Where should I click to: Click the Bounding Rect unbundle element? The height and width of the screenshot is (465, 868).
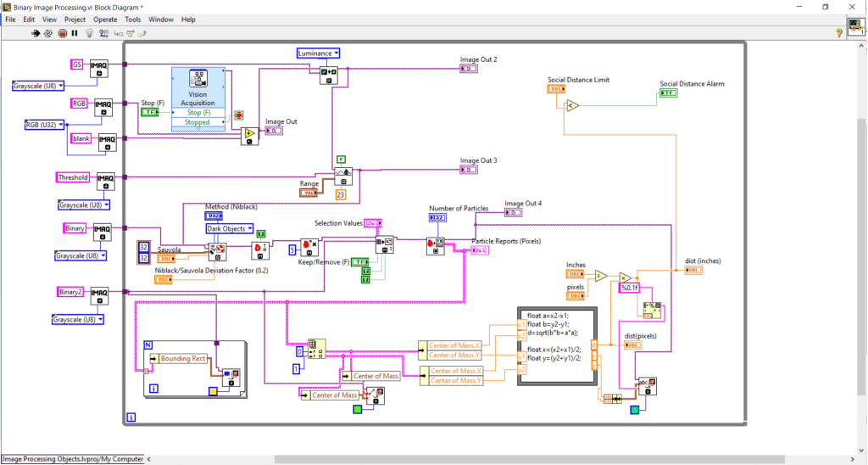[182, 359]
